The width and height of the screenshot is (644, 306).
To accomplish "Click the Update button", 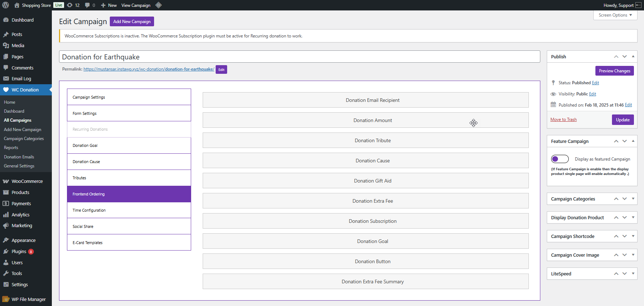I will [622, 120].
